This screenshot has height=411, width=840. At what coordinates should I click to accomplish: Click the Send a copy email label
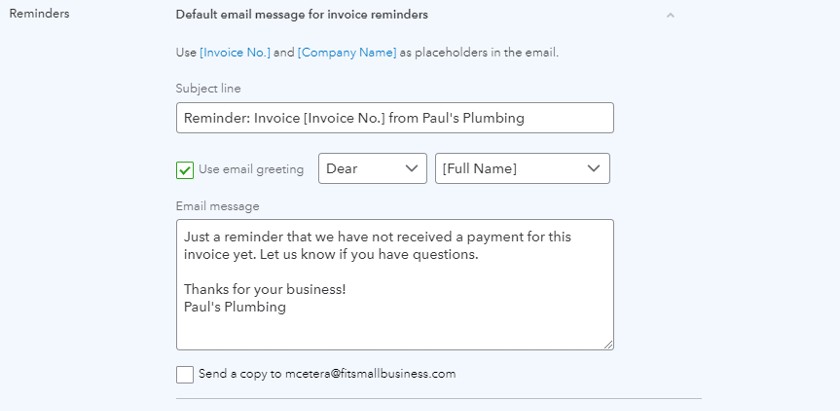click(327, 374)
